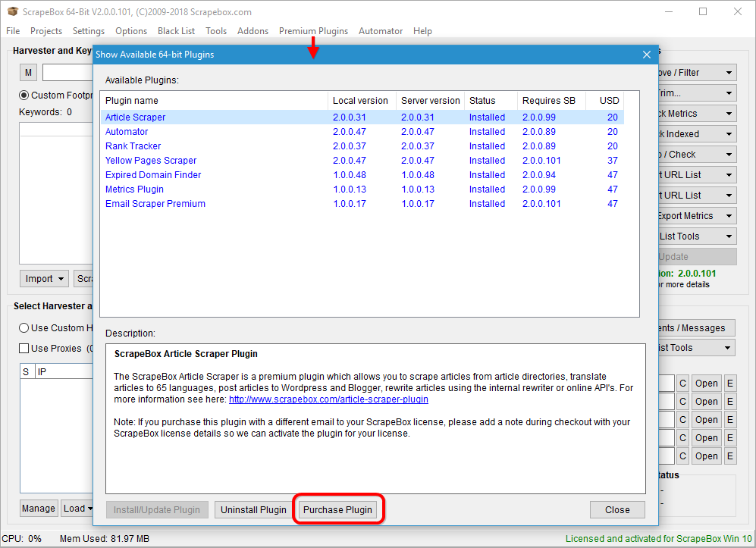Open the article-scraper-plugin hyperlink
The width and height of the screenshot is (756, 548).
point(328,399)
